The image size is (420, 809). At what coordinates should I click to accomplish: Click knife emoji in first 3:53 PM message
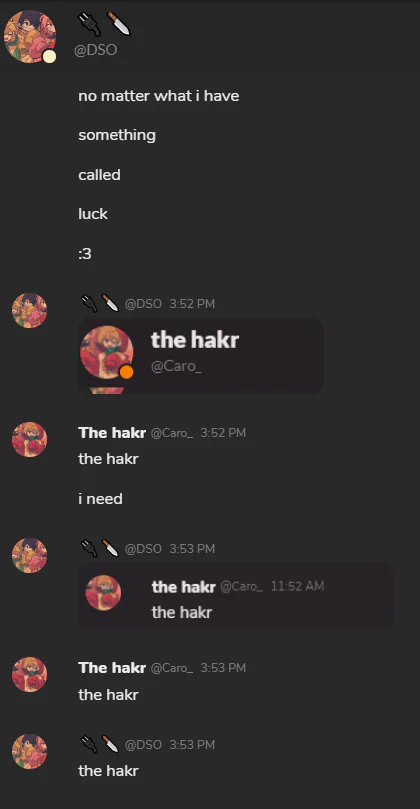pos(110,548)
